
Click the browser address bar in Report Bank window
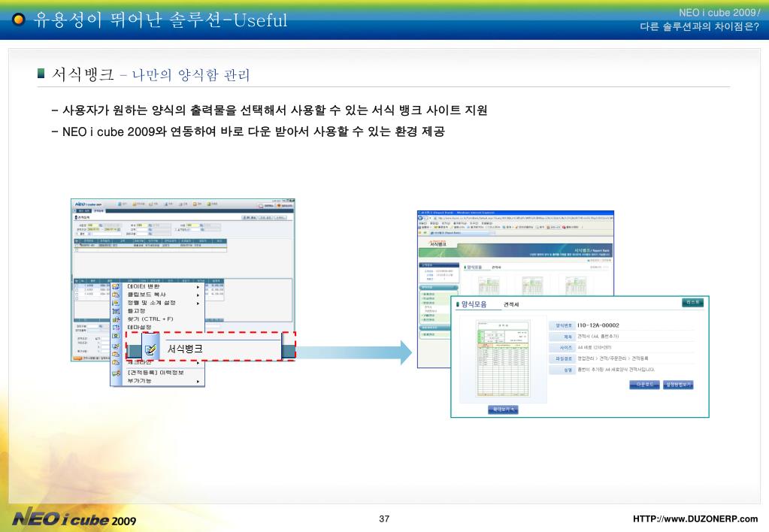click(522, 218)
